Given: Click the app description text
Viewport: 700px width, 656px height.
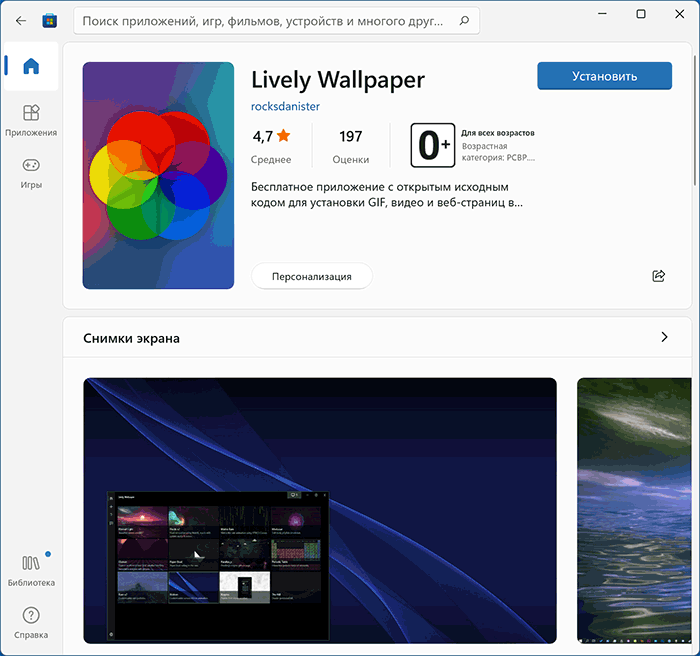Looking at the screenshot, I should pos(386,195).
